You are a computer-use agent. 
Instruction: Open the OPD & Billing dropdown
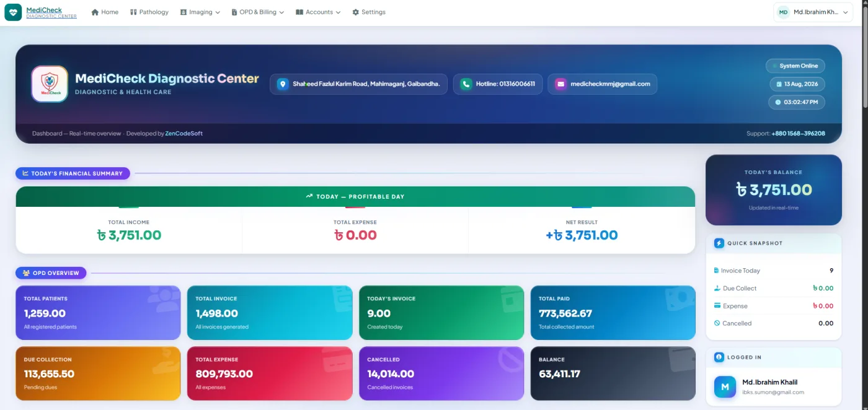(257, 12)
